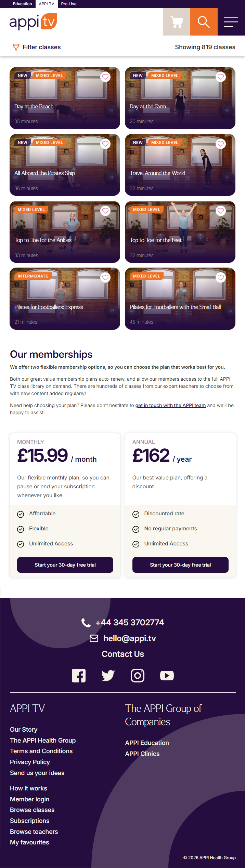Switch to the Education tab
The width and height of the screenshot is (245, 868).
pyautogui.click(x=22, y=4)
